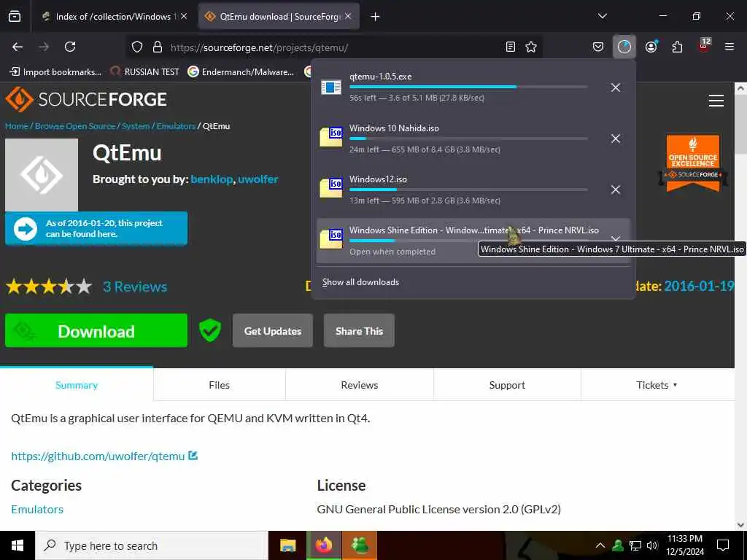The image size is (747, 560).
Task: Switch to the Support tab
Action: pos(507,385)
